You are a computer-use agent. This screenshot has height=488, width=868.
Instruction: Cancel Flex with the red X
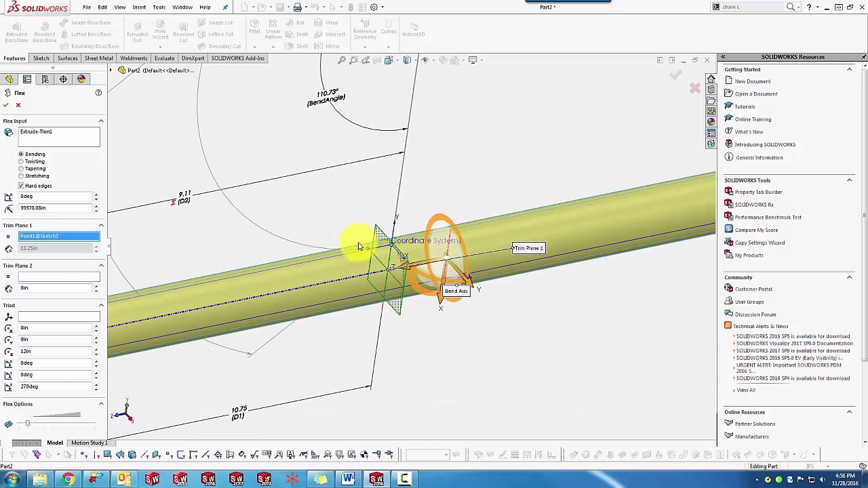coord(18,105)
